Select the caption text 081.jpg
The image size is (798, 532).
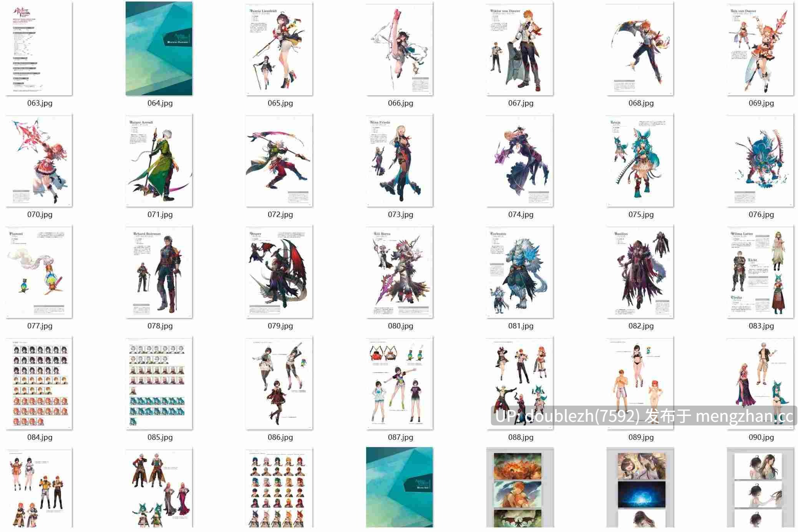click(x=521, y=326)
